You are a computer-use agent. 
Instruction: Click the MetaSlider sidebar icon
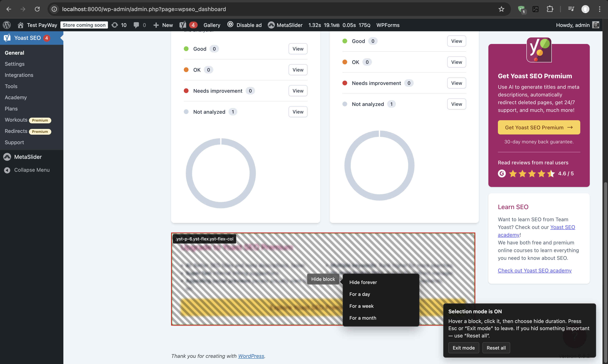coord(7,157)
